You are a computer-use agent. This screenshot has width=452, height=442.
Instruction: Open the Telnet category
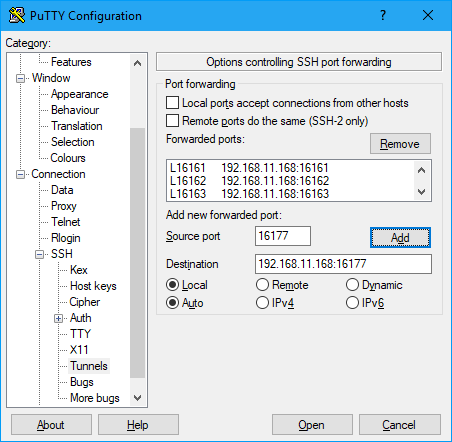[66, 222]
